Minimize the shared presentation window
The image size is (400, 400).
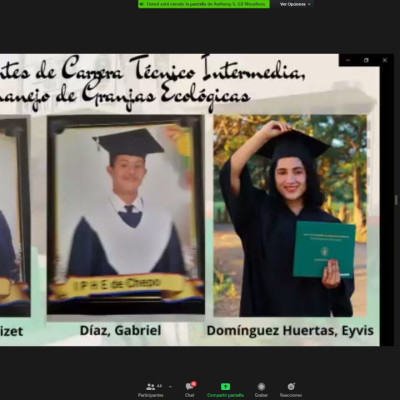pyautogui.click(x=348, y=60)
